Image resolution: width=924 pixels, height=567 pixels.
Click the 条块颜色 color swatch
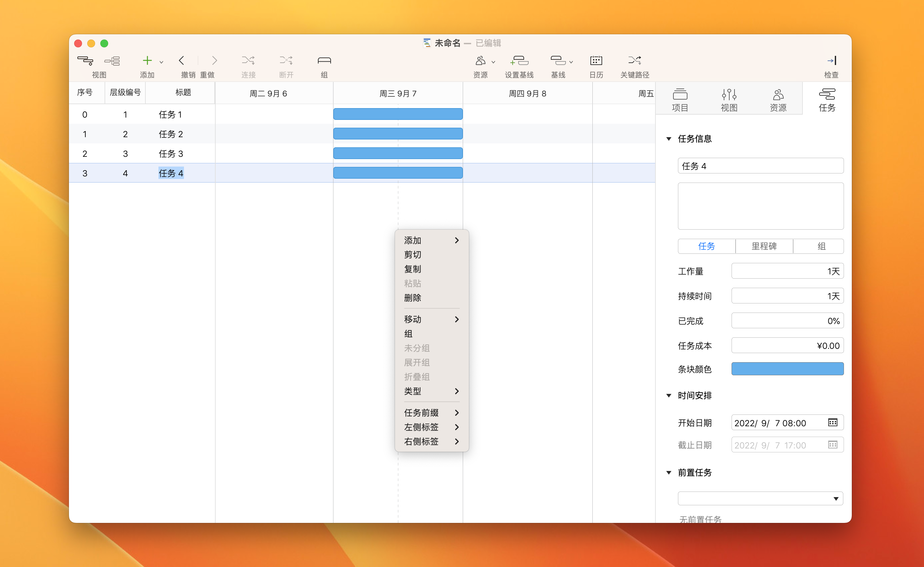(787, 369)
